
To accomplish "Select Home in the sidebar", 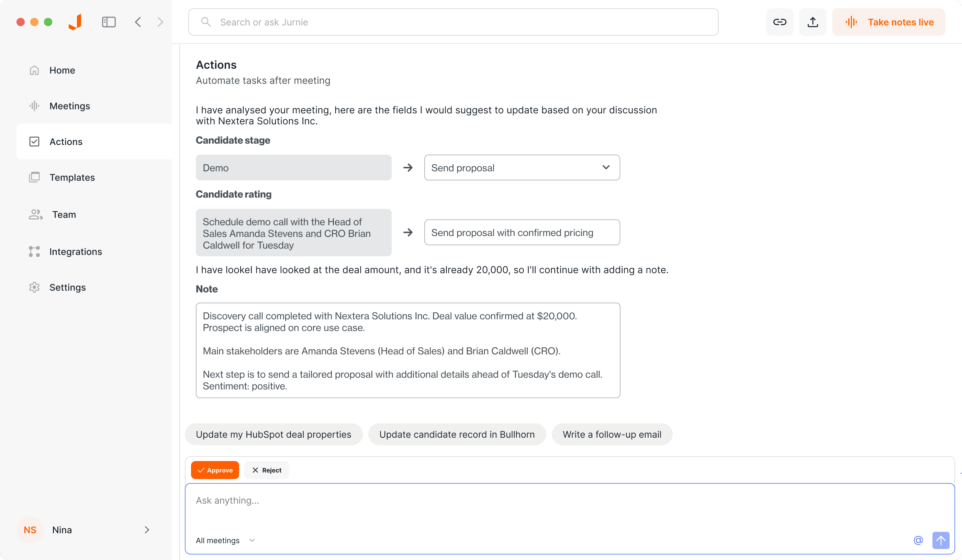I will 62,70.
